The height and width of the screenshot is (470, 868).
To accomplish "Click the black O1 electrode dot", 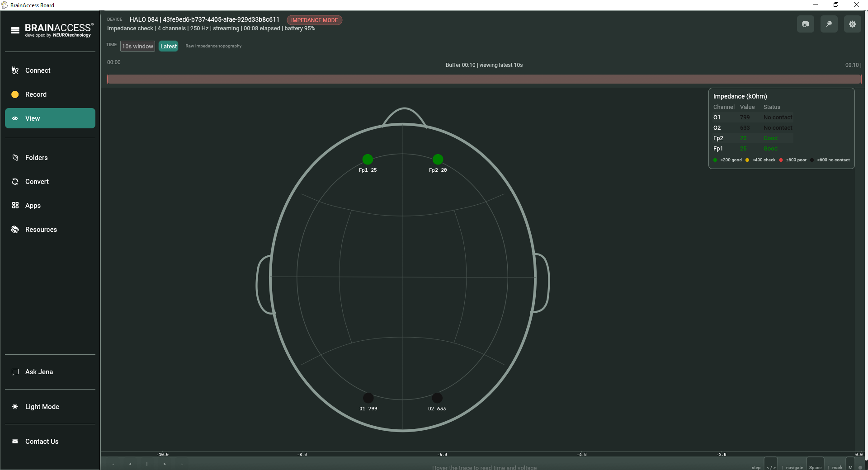I will point(368,398).
